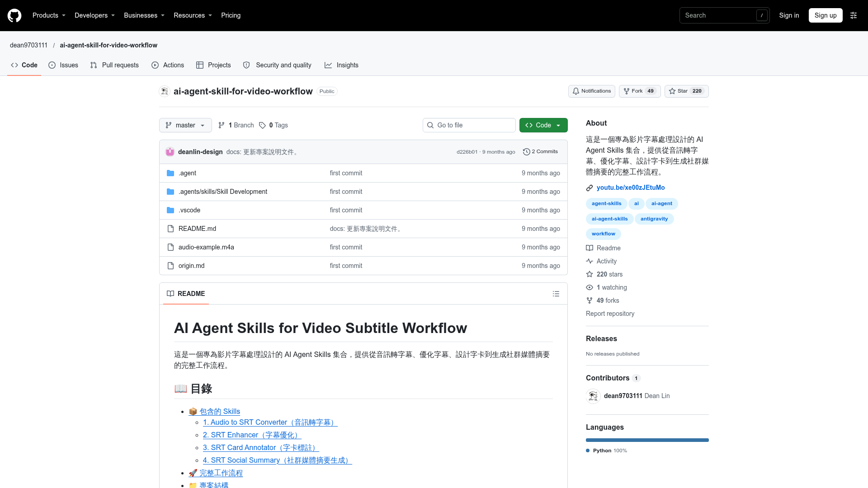Open the Insights tab

coord(341,65)
